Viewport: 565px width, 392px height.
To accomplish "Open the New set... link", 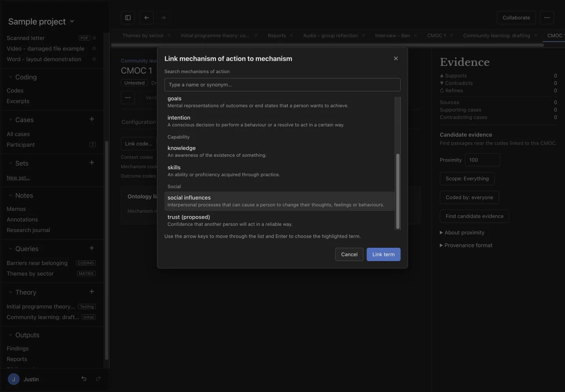I will click(x=18, y=178).
